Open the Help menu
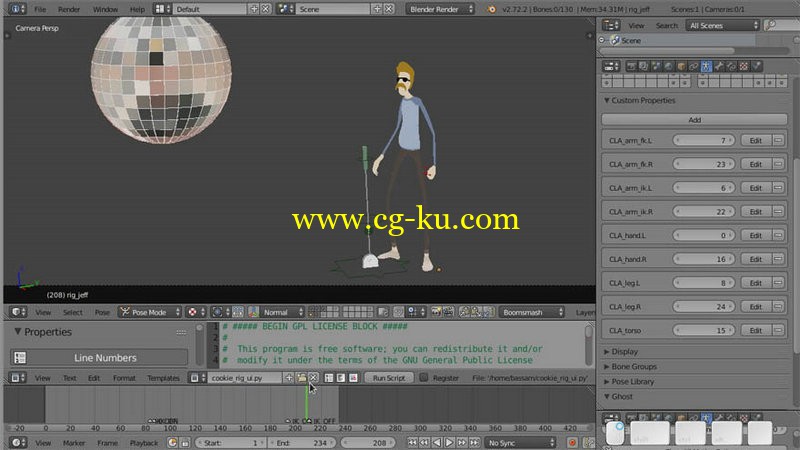This screenshot has height=450, width=800. (x=137, y=9)
